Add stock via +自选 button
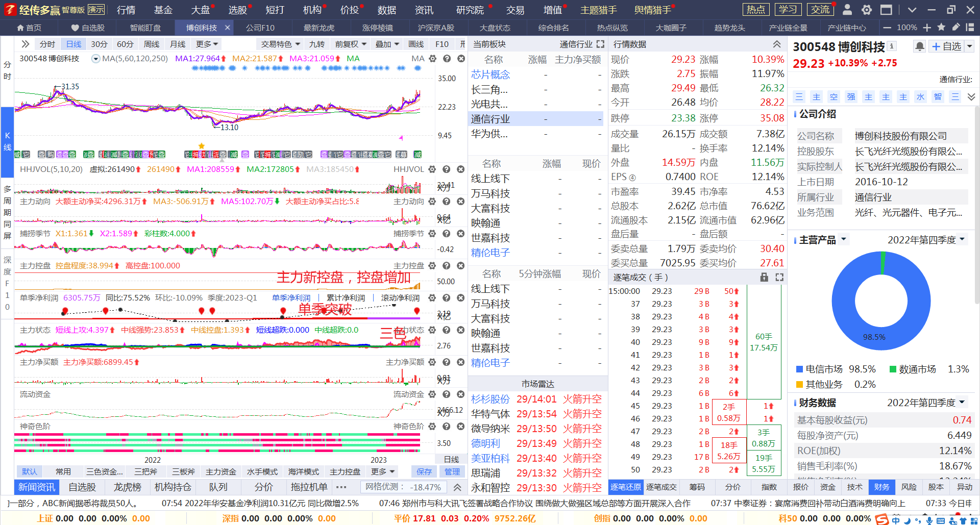Image resolution: width=980 pixels, height=525 pixels. [946, 46]
